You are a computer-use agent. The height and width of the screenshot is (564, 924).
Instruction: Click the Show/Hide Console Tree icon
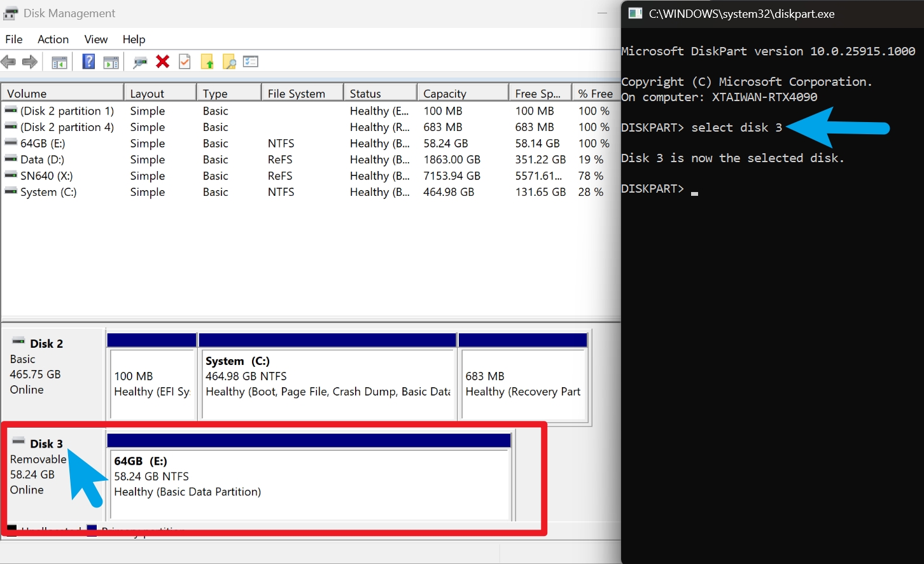point(59,62)
